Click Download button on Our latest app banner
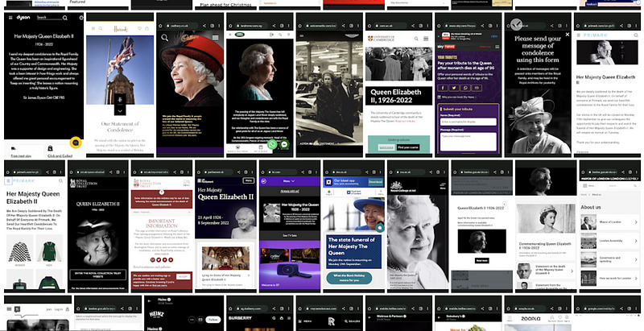The height and width of the screenshot is (331, 644). coord(375,182)
